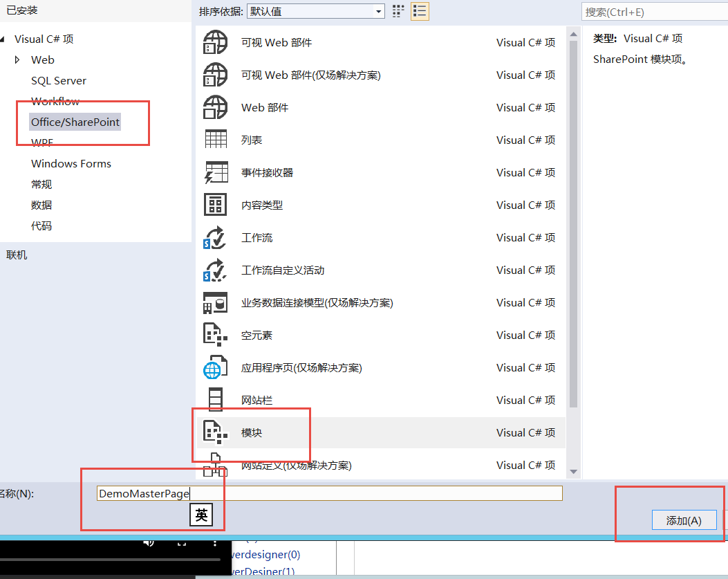This screenshot has width=728, height=579.
Task: Select the WPF category
Action: click(x=42, y=143)
